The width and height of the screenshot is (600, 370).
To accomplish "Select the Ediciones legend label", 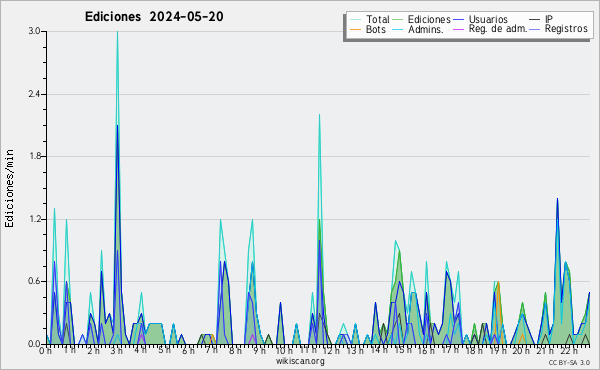I will 429,19.
